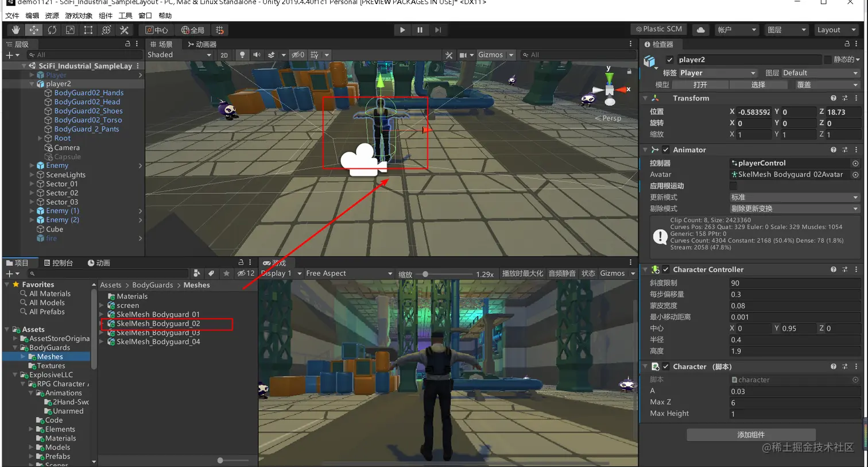The height and width of the screenshot is (467, 868).
Task: Disable the Animator component checkbox
Action: pyautogui.click(x=665, y=150)
